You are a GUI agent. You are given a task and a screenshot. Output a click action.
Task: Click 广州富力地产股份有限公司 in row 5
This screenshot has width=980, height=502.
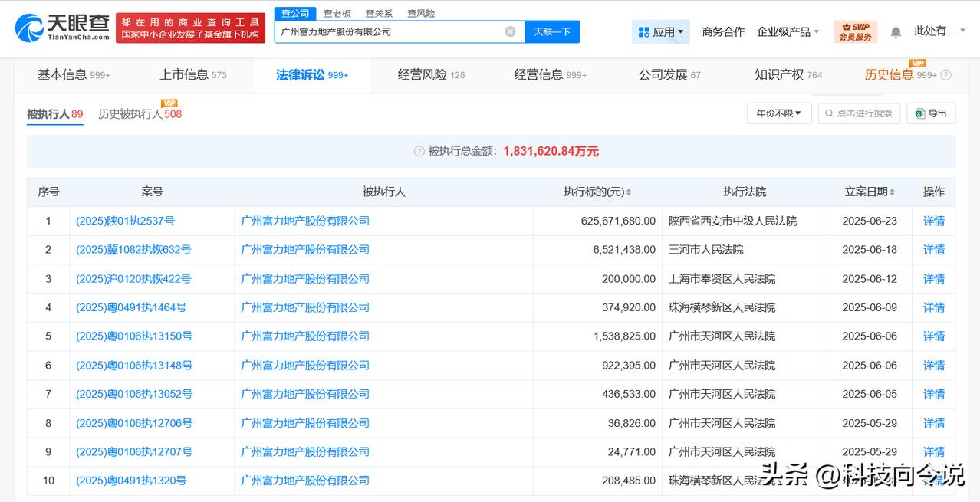tap(305, 336)
